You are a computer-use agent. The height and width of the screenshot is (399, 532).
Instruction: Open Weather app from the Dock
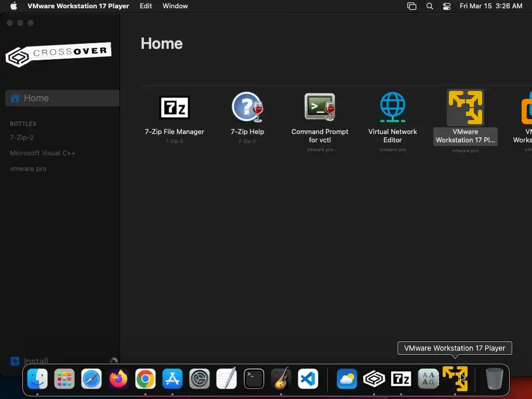click(347, 379)
